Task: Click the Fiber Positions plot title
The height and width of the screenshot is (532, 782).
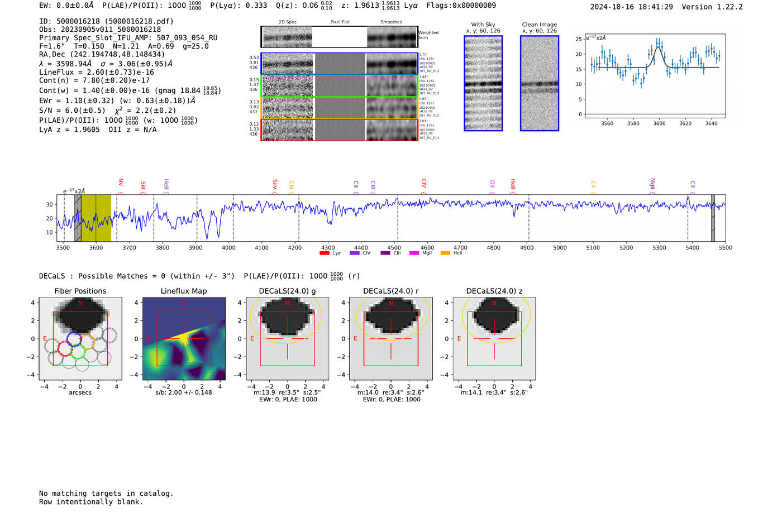Action: [x=80, y=291]
